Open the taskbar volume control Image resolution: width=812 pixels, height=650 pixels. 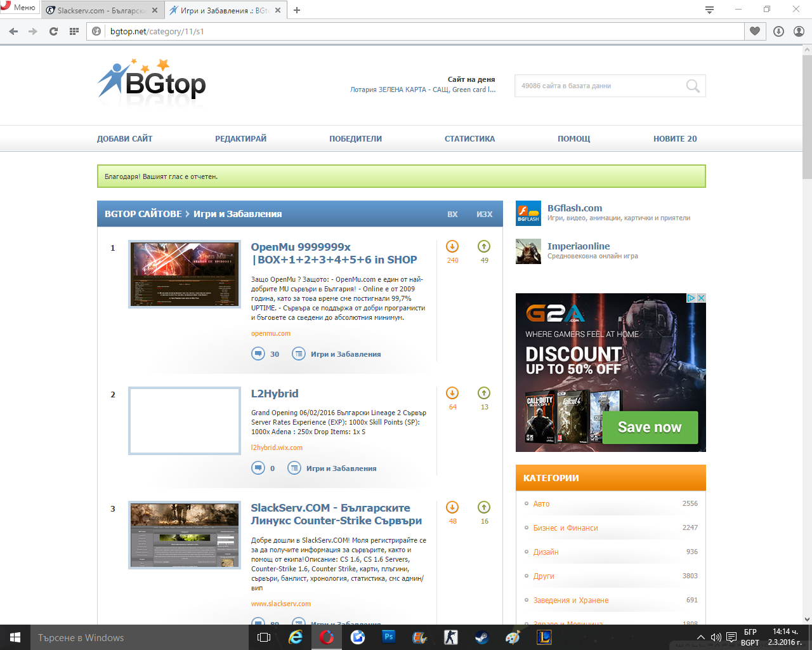(716, 637)
